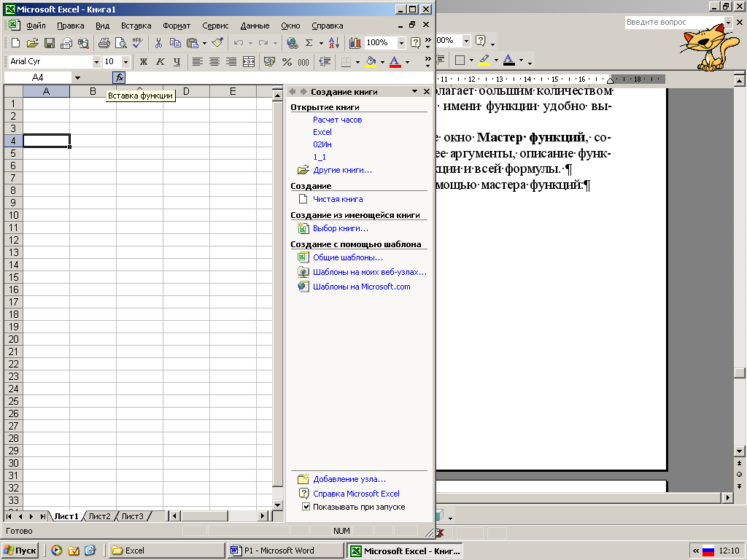Screen dimensions: 747x560
Task: Click the Merge and Center icon
Action: coord(248,61)
